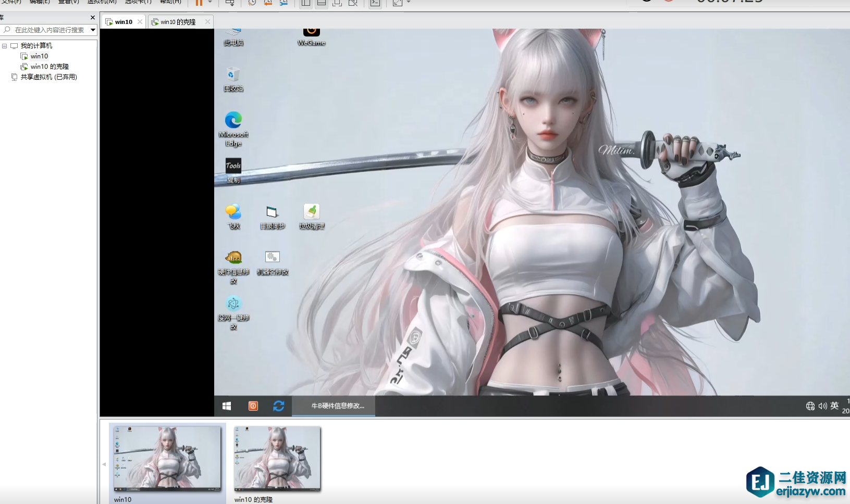850x504 pixels.
Task: Take a snapshot of the virtual machine
Action: [x=253, y=4]
